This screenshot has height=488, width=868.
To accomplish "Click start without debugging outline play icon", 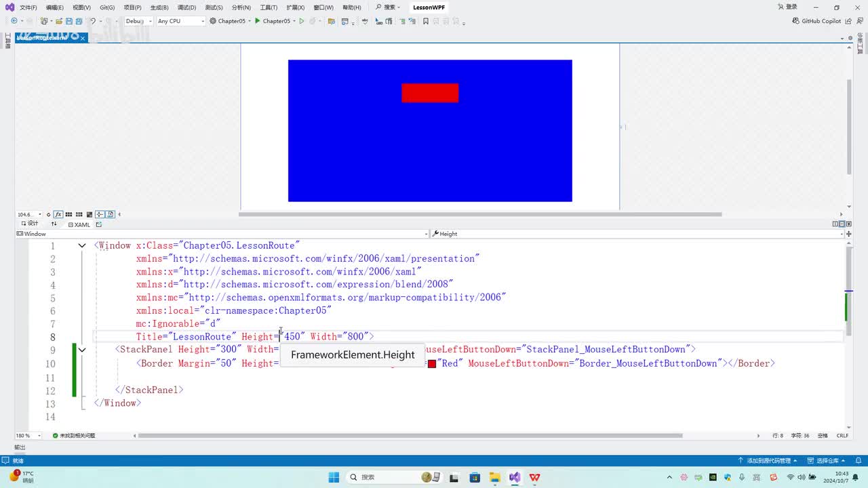I will coord(302,21).
